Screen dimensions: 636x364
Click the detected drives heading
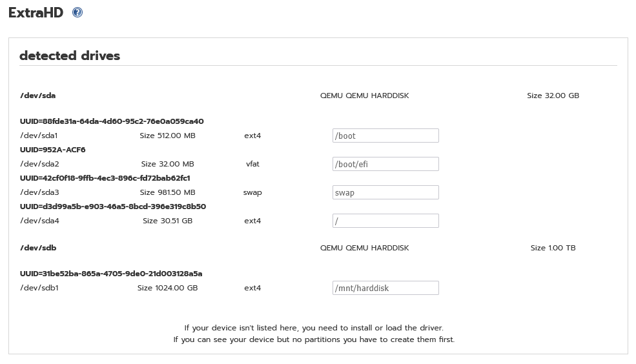coord(70,56)
